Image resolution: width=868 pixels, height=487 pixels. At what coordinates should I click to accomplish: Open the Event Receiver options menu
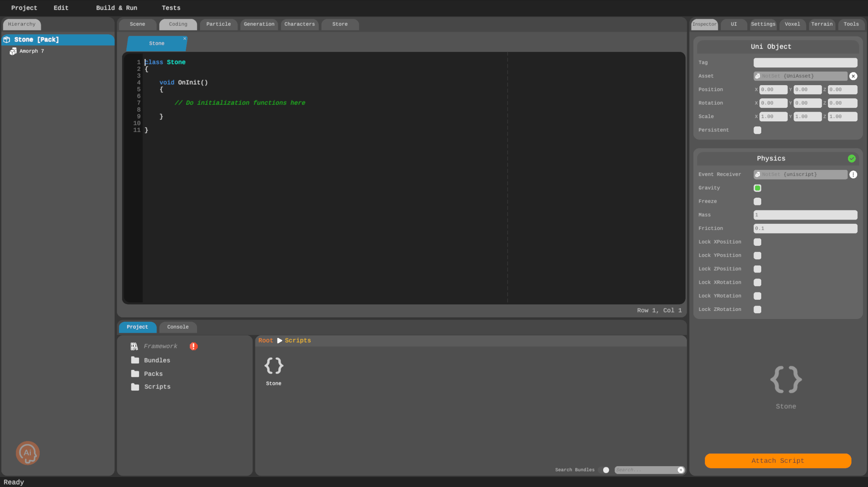(x=853, y=174)
